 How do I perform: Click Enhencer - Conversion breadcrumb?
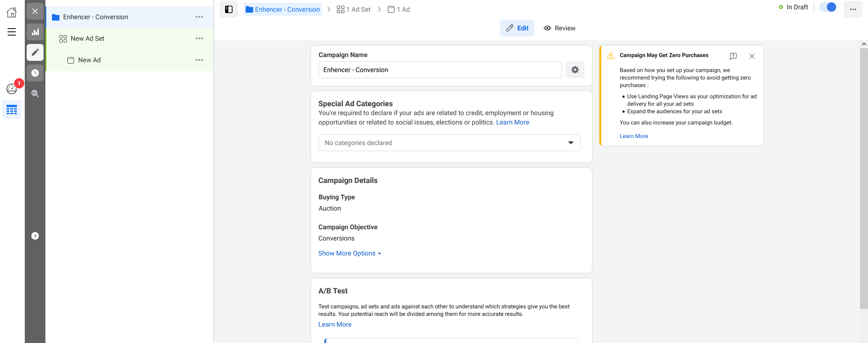[283, 9]
